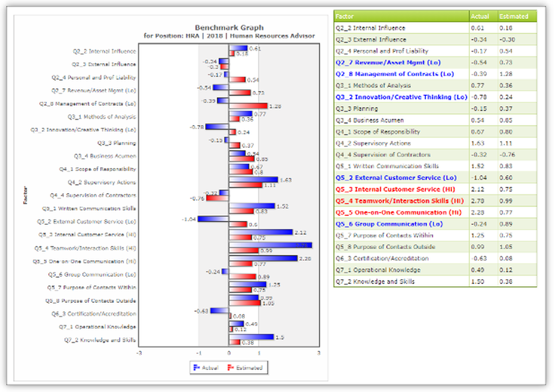The width and height of the screenshot is (554, 392).
Task: Click Q7_2 Knowledge and Skills chart axis label
Action: pos(100,340)
